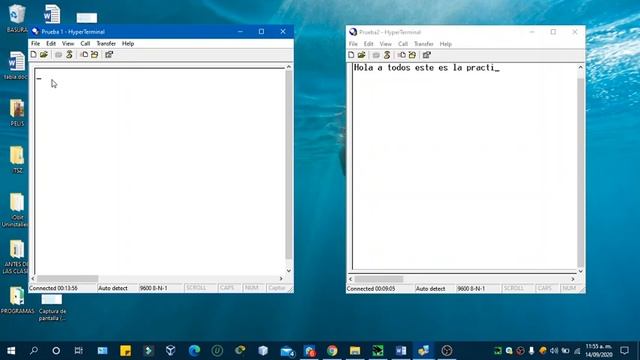Screen dimensions: 640x360
Task: Click Send icon in Prueba2 toolbar
Action: tap(402, 55)
